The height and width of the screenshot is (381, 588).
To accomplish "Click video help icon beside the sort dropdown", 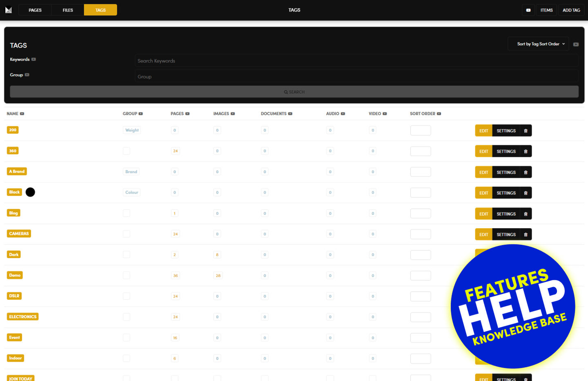I will click(576, 44).
